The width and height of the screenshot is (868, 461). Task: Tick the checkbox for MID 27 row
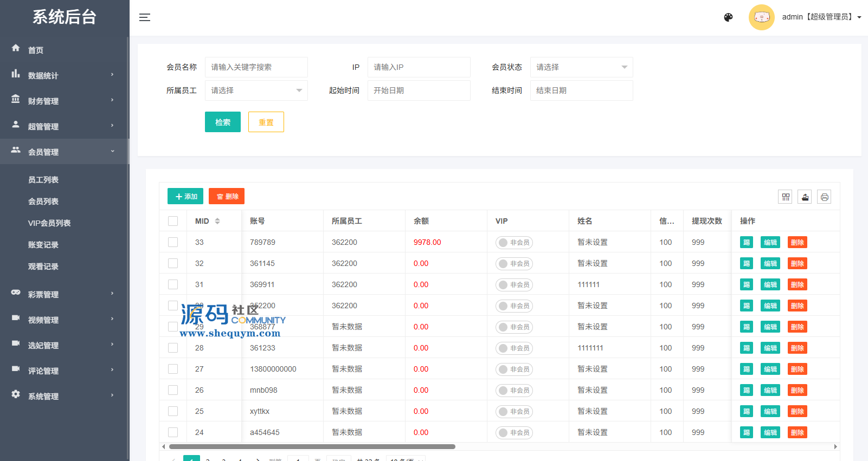(x=173, y=369)
